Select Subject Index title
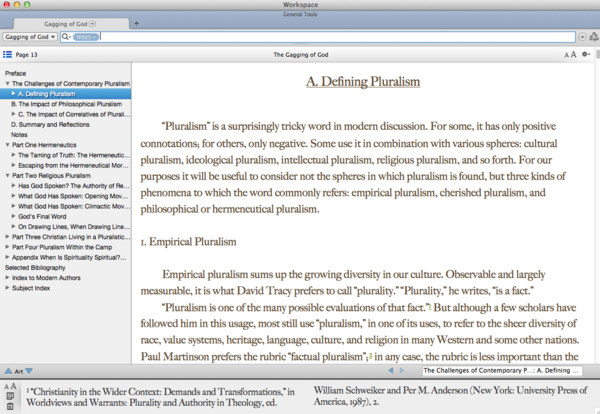The width and height of the screenshot is (600, 414). [31, 288]
